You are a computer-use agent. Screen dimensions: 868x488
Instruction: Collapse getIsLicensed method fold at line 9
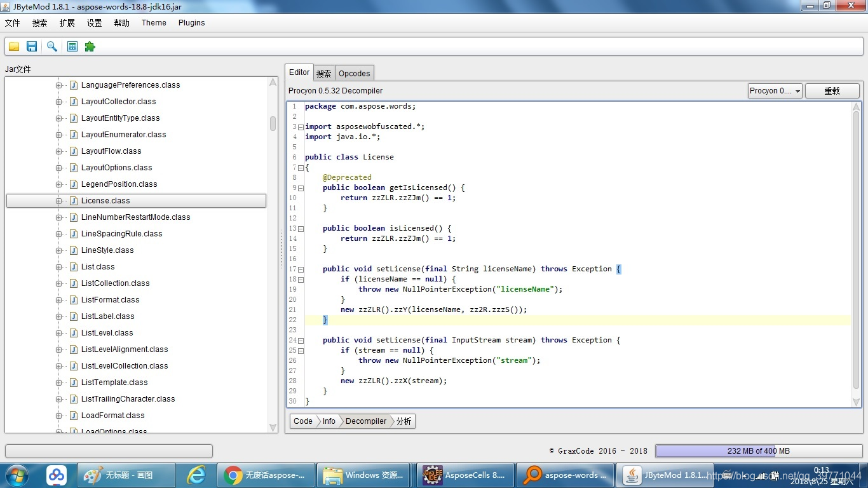pyautogui.click(x=301, y=188)
